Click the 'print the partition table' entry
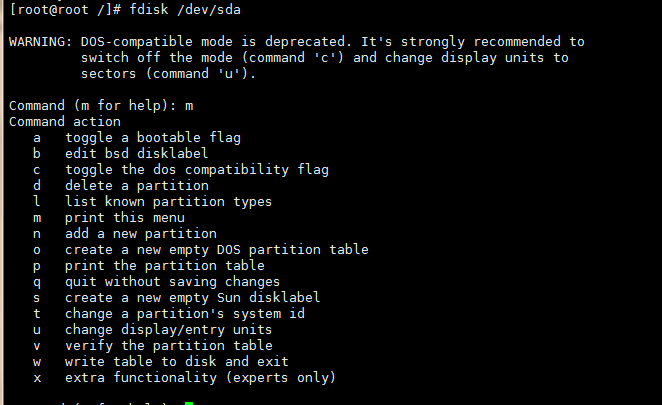This screenshot has width=662, height=405. pos(149,266)
